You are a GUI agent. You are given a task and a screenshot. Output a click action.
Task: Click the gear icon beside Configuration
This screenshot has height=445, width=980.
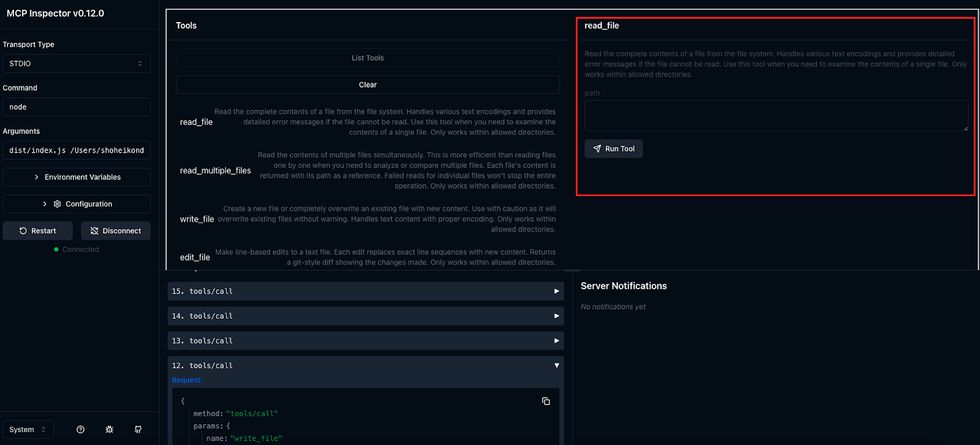tap(58, 204)
